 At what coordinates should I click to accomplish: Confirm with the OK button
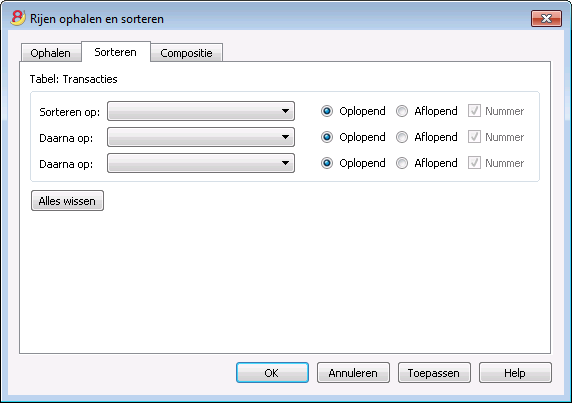[272, 373]
